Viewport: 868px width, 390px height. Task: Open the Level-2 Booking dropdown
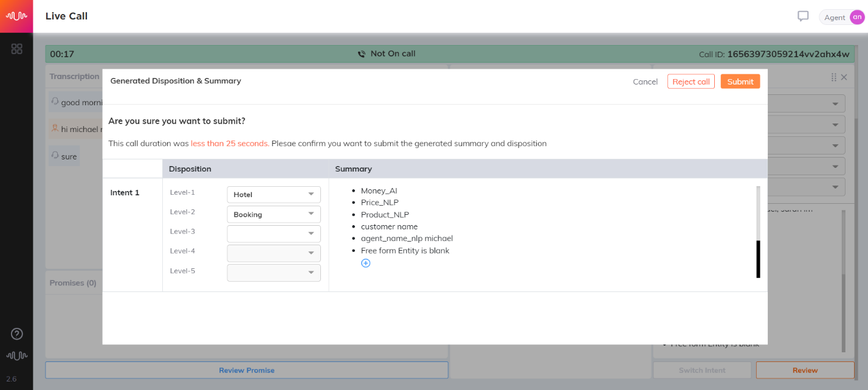pyautogui.click(x=274, y=214)
